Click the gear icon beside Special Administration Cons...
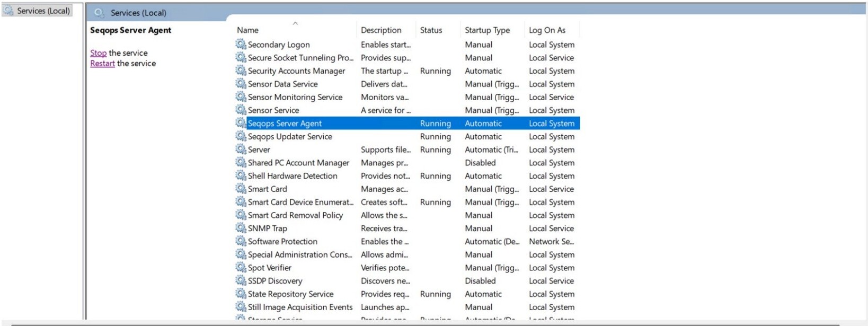868x326 pixels. click(241, 254)
